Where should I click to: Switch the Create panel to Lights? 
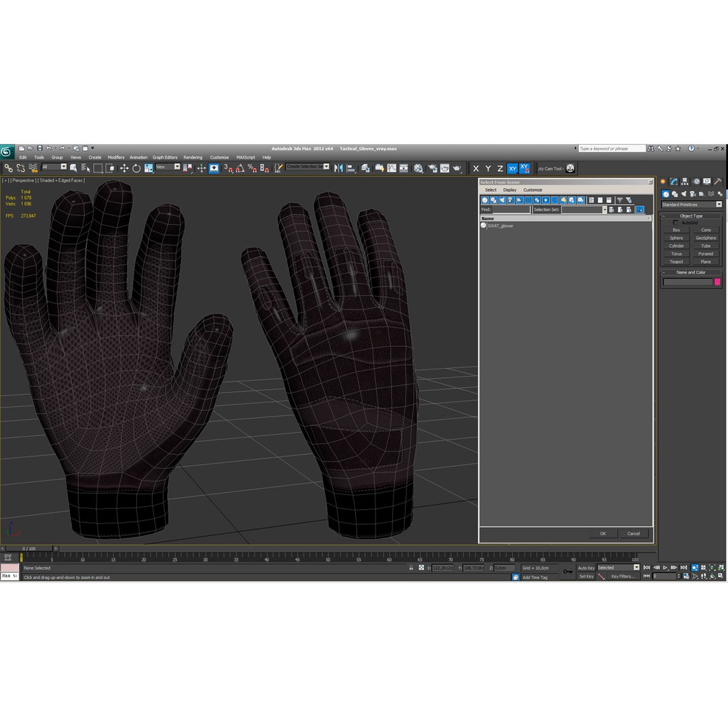click(x=684, y=194)
